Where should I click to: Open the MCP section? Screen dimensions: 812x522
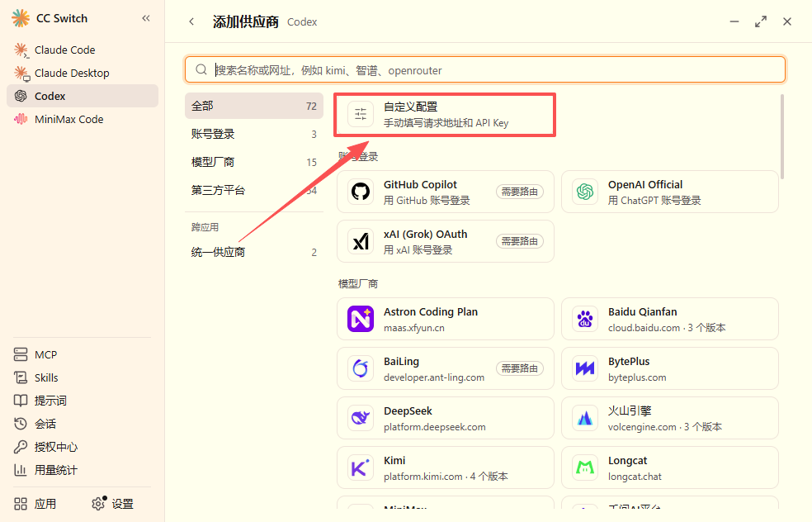click(83, 354)
